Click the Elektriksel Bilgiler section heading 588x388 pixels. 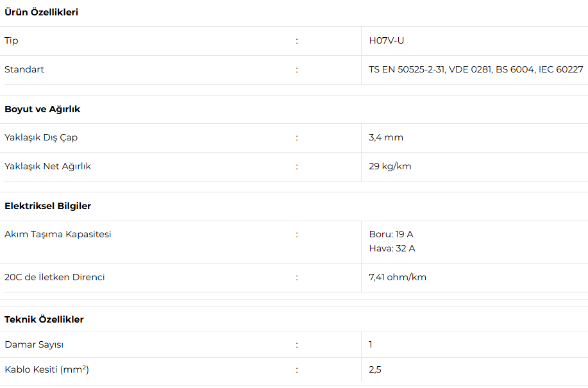click(x=47, y=206)
